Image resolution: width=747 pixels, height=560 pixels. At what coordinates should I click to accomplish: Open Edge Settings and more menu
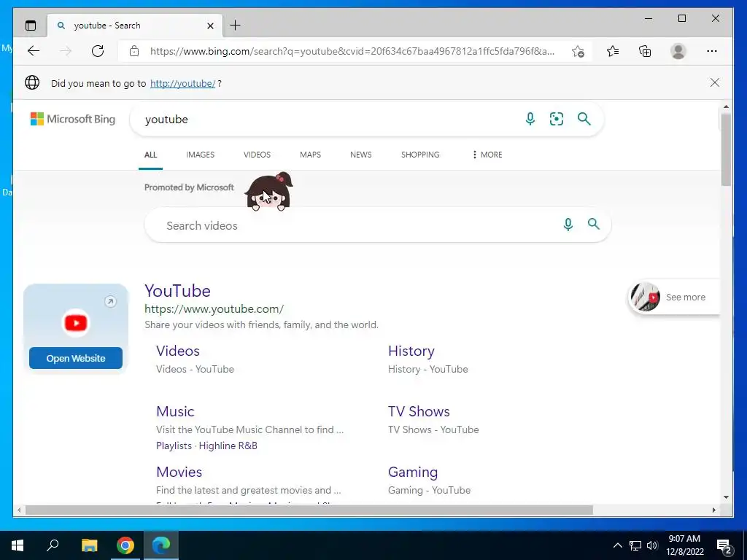[x=712, y=51]
